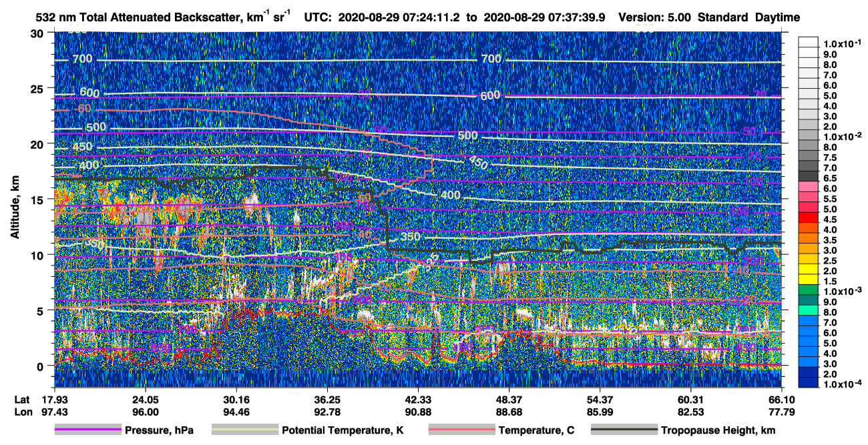Viewport: 868px width, 445px height.
Task: Click the magenta Pressure legend line sample
Action: click(88, 430)
